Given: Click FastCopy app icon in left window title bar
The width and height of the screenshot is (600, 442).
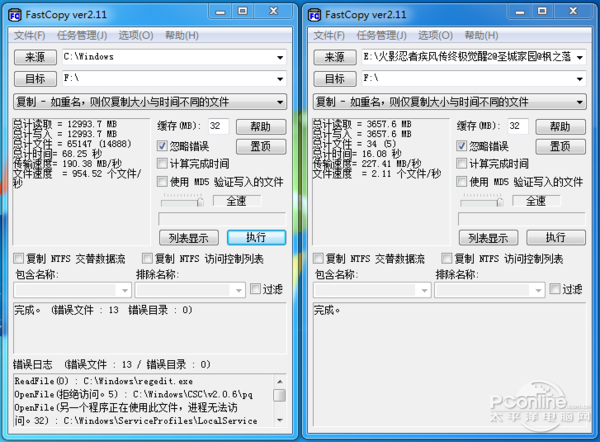Looking at the screenshot, I should 15,15.
